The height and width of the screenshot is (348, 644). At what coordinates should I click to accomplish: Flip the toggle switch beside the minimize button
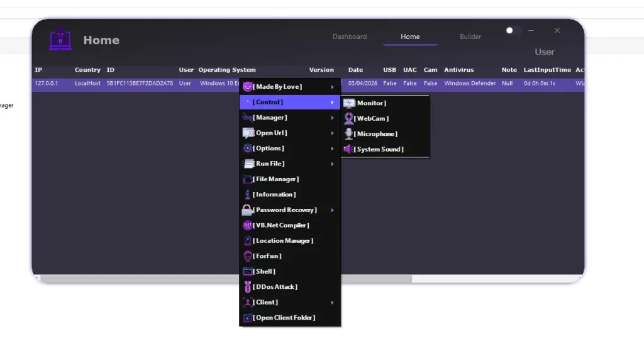coord(512,30)
